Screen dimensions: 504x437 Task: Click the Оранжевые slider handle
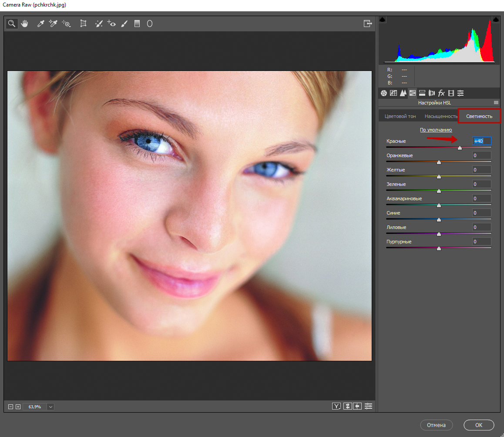click(439, 162)
